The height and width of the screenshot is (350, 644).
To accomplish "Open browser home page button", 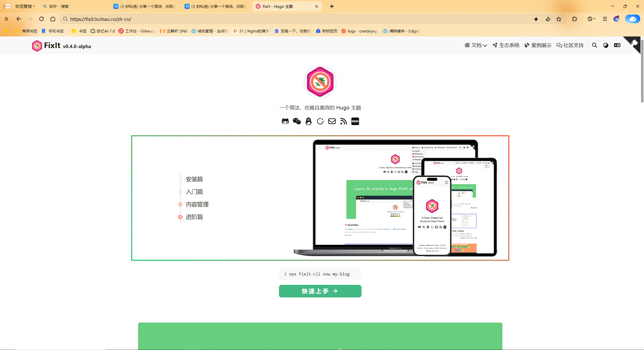I will 53,19.
